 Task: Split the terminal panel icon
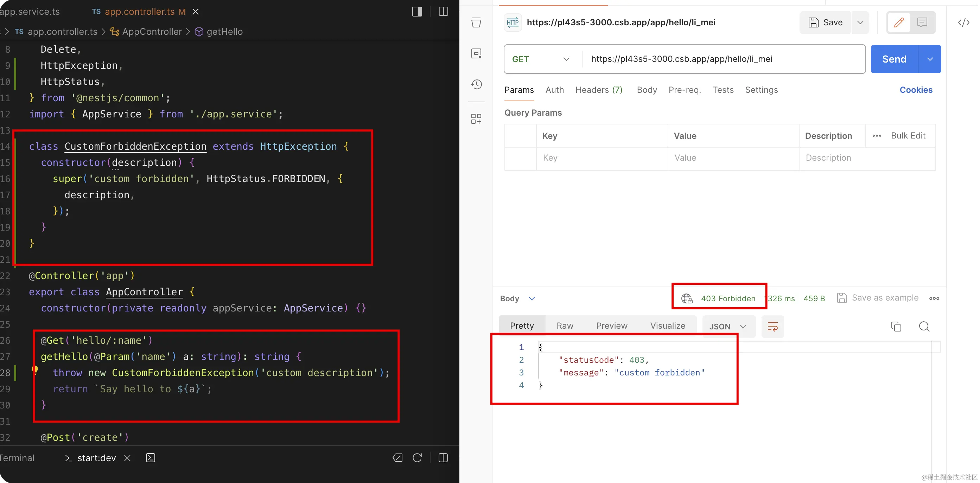point(443,458)
